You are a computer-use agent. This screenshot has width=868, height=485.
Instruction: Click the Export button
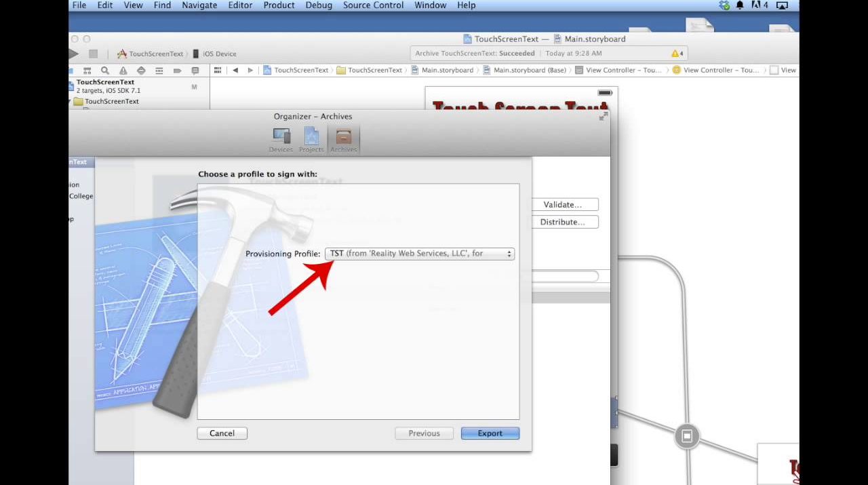pyautogui.click(x=490, y=433)
